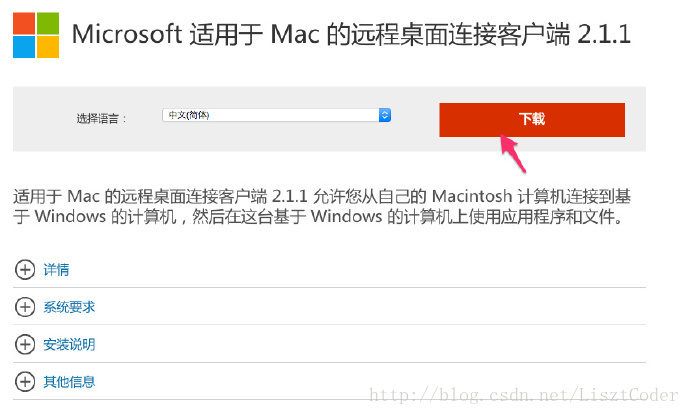
Task: Click the blue up-down arrows on language selector
Action: pos(385,115)
